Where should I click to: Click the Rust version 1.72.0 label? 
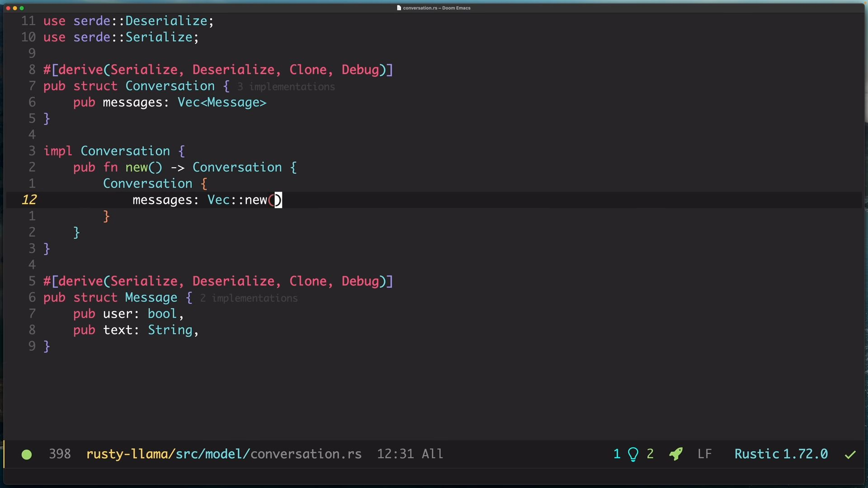coord(805,454)
